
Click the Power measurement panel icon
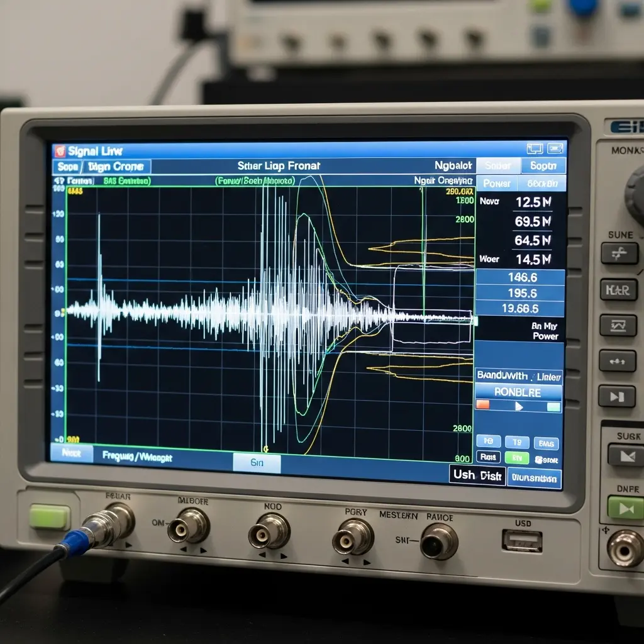pyautogui.click(x=497, y=184)
